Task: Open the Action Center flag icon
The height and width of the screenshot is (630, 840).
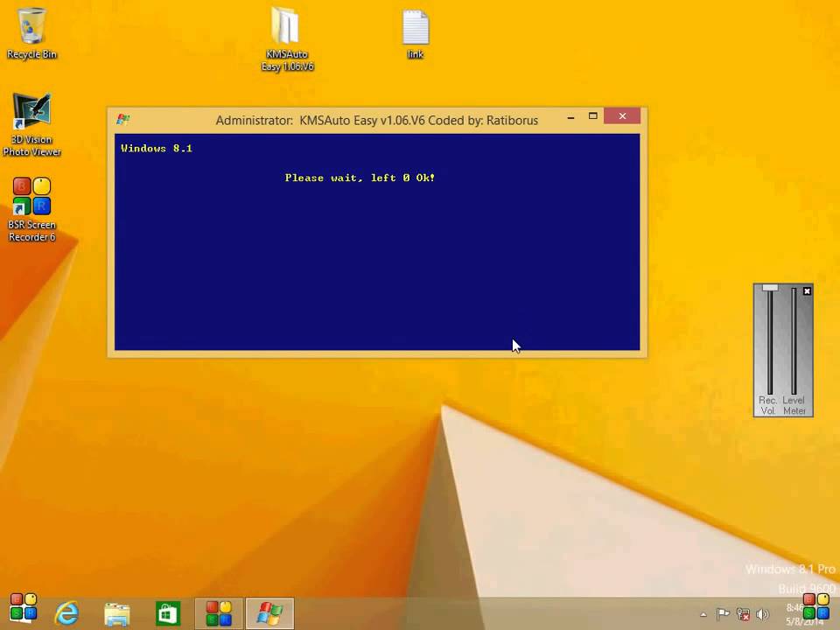Action: (x=723, y=614)
